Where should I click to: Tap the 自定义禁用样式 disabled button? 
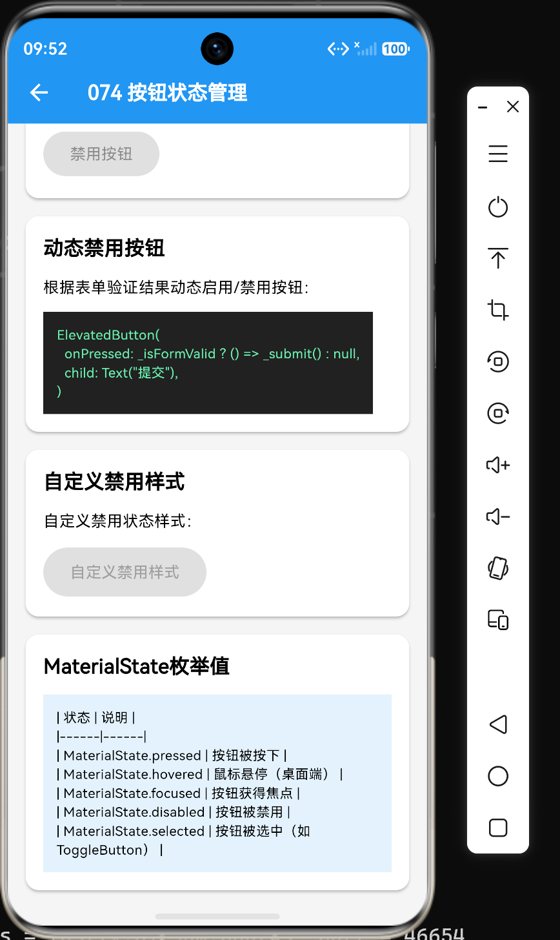[x=125, y=572]
